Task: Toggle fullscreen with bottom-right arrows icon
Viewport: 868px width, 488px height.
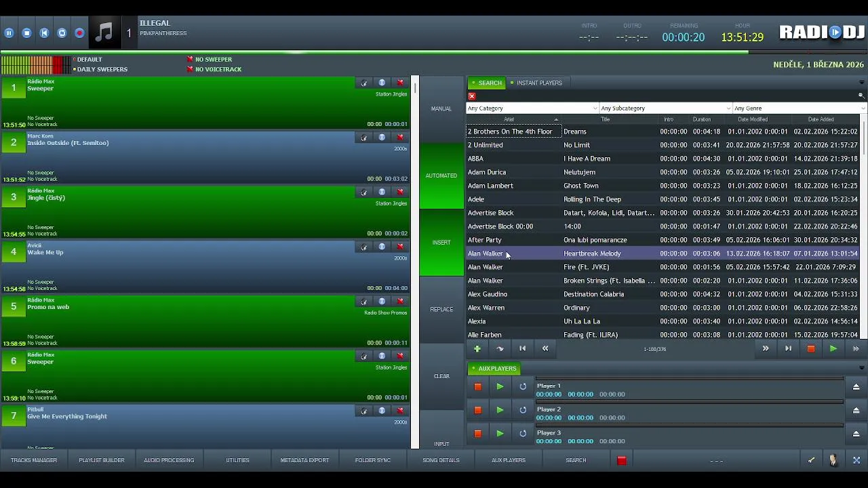Action: tap(856, 460)
